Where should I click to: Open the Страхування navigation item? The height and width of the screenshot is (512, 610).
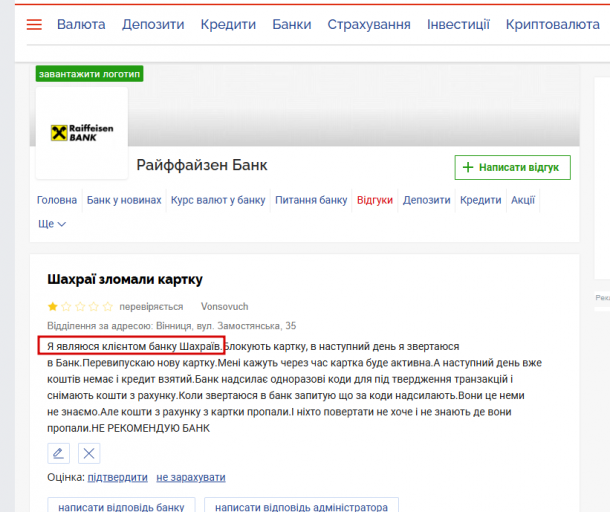[x=369, y=24]
